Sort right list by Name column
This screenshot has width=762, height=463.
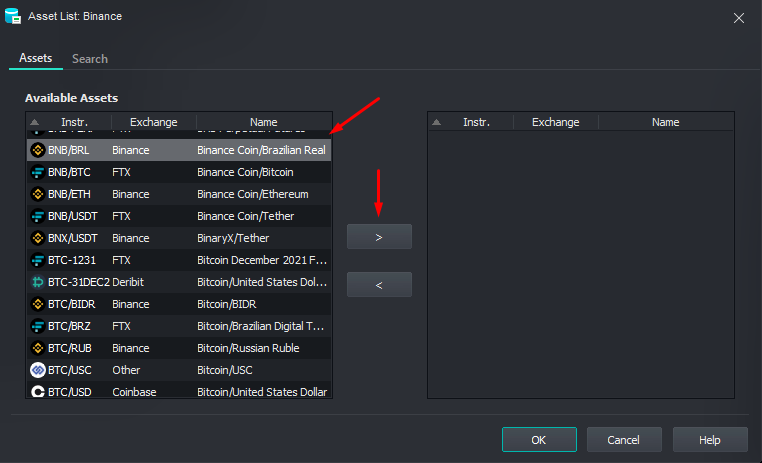pyautogui.click(x=666, y=122)
